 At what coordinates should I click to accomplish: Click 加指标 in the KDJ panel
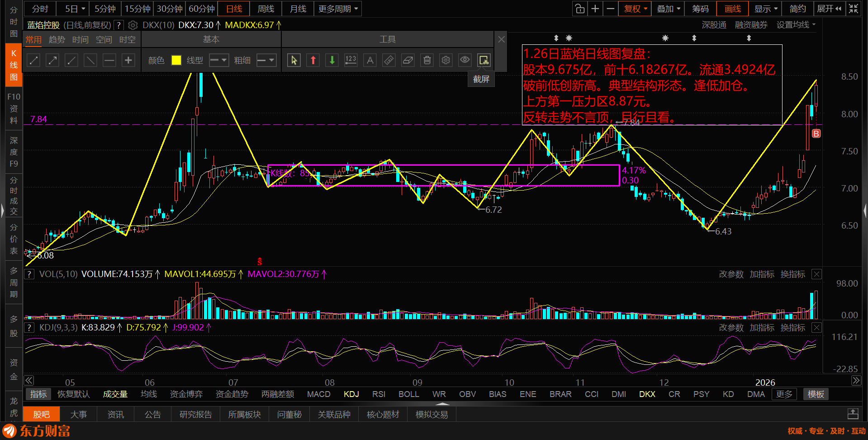point(762,328)
